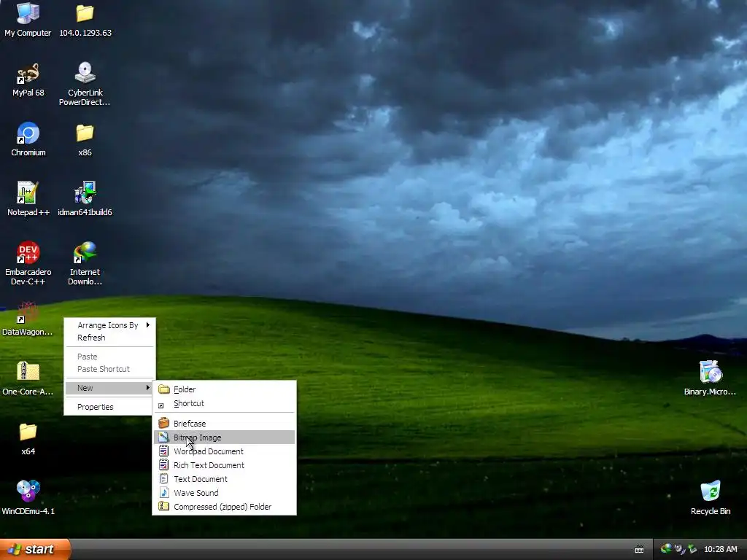This screenshot has height=560, width=747.
Task: Select the WinCDEmu-4.1 installer icon
Action: (x=28, y=491)
